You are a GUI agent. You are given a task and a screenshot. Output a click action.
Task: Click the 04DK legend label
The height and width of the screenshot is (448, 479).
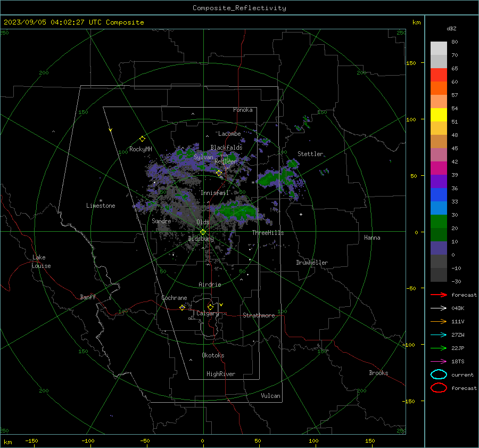click(x=458, y=308)
